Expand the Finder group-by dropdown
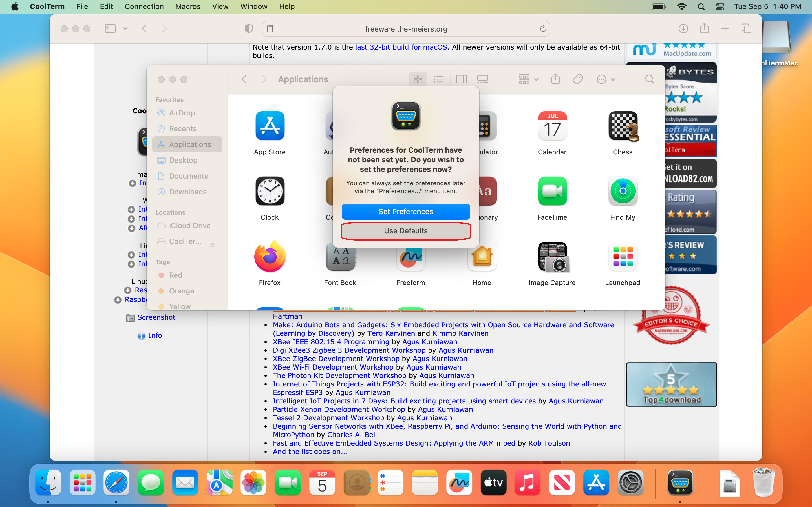Image resolution: width=812 pixels, height=507 pixels. pos(528,79)
